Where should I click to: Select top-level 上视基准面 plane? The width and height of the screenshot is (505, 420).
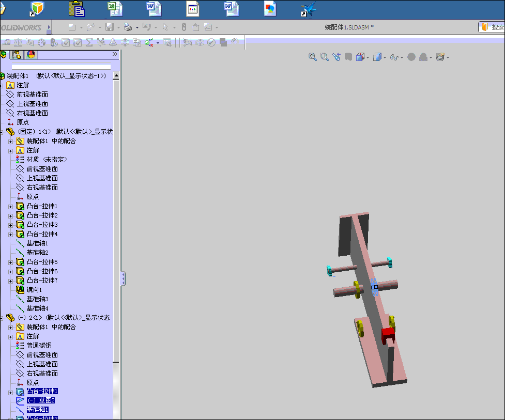[32, 104]
